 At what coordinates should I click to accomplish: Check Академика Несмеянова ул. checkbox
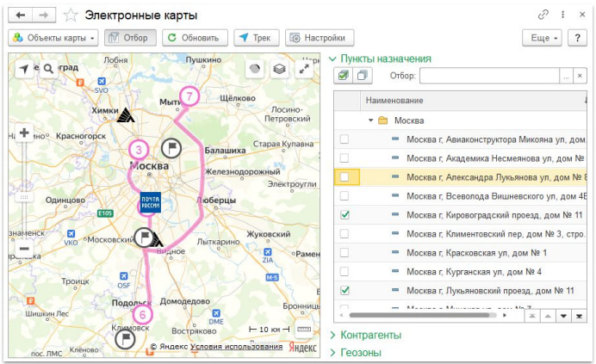[x=345, y=158]
